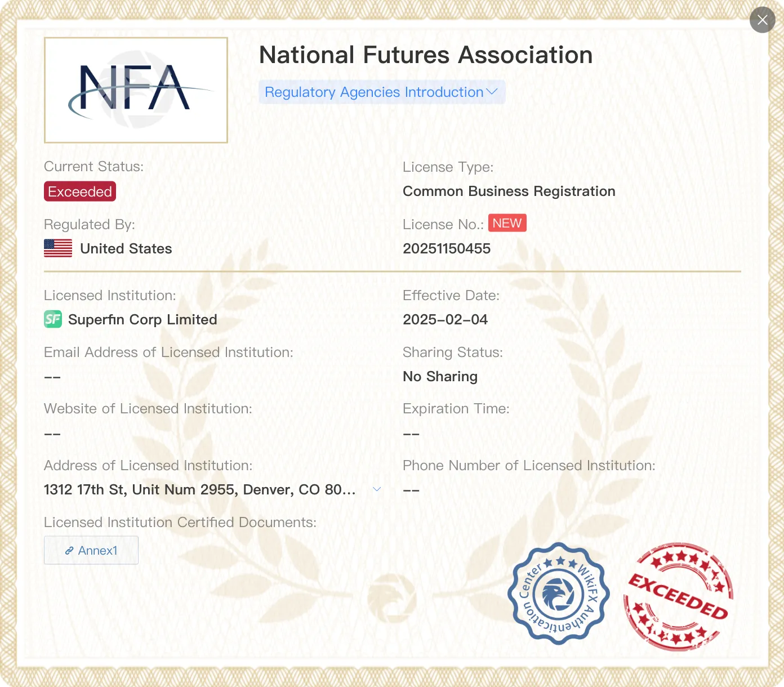This screenshot has height=687, width=784.
Task: Click the red EXCEEDED stamp
Action: pyautogui.click(x=678, y=596)
